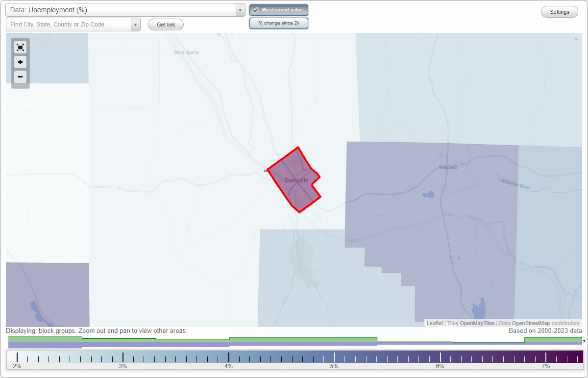Zoom in using the plus map control

[20, 62]
